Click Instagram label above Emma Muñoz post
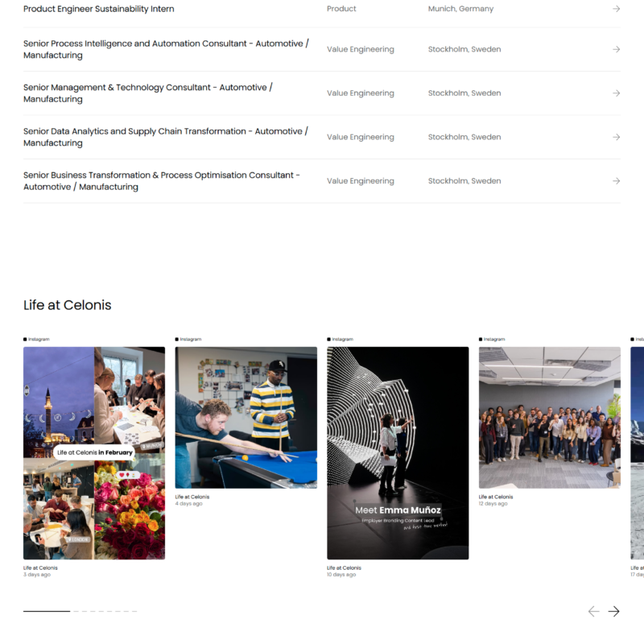 click(341, 339)
